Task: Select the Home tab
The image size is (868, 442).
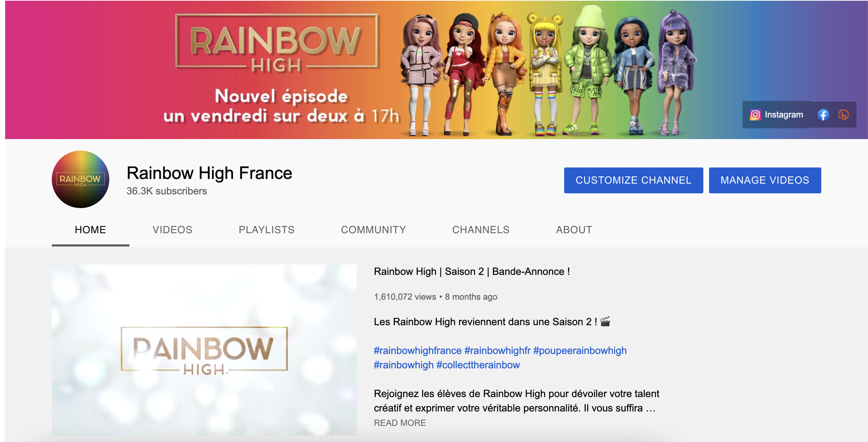Action: (x=91, y=230)
